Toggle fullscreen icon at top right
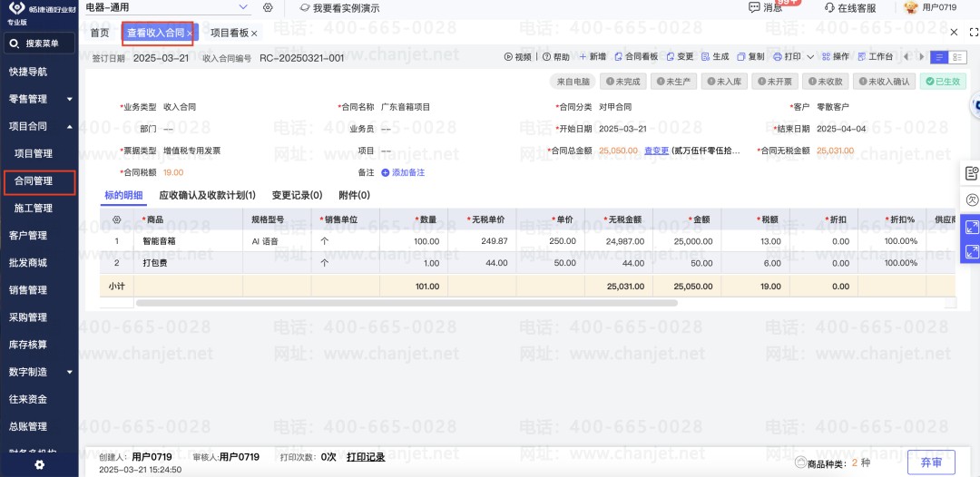Viewport: 980px width, 477px height. pyautogui.click(x=974, y=33)
